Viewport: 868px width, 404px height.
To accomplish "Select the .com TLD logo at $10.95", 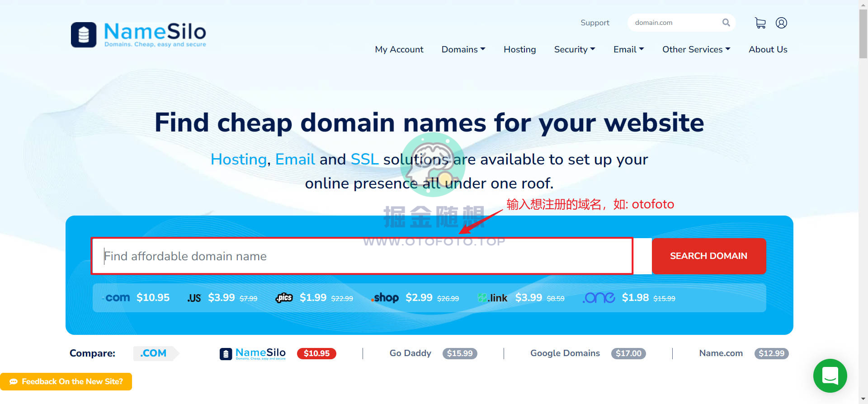I will (x=117, y=298).
